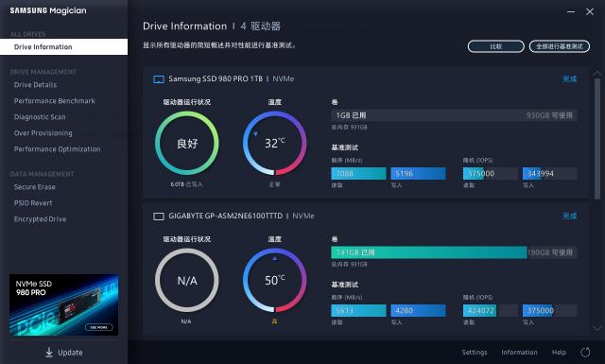This screenshot has width=605, height=364.
Task: Click the 190GB 可使用 free space label
Action: pos(550,252)
